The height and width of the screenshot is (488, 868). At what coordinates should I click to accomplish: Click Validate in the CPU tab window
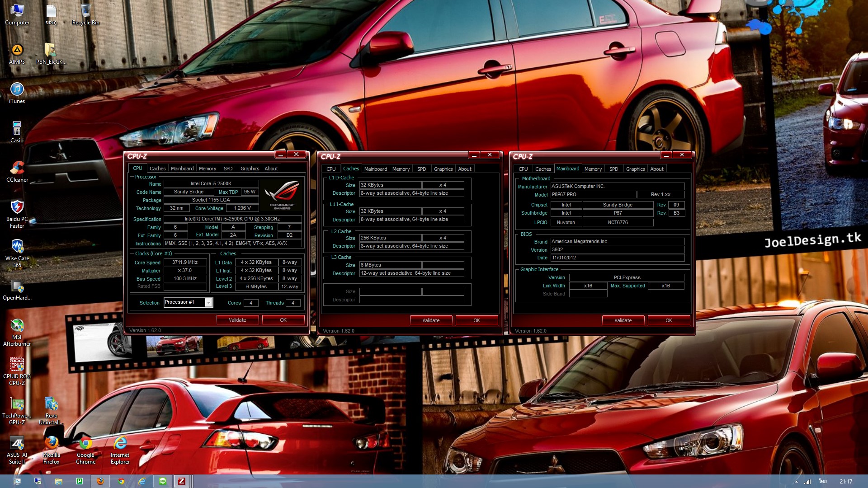coord(237,320)
